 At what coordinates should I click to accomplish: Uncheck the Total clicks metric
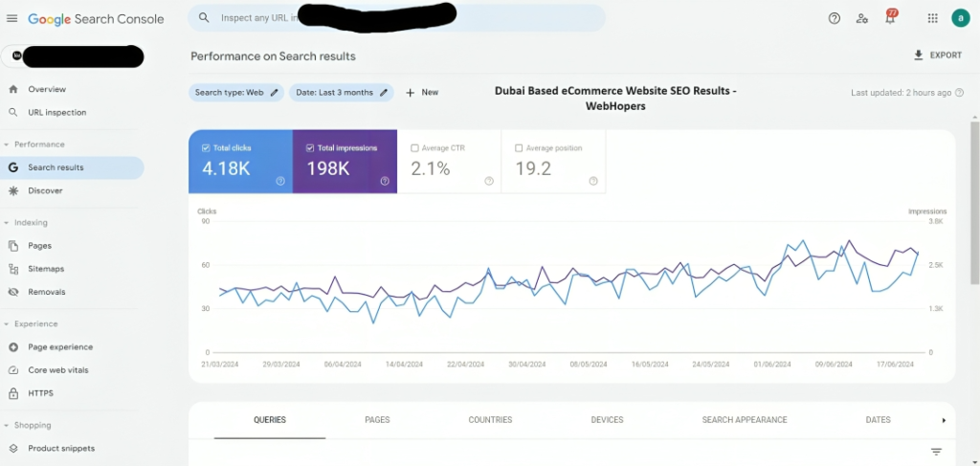pos(207,148)
